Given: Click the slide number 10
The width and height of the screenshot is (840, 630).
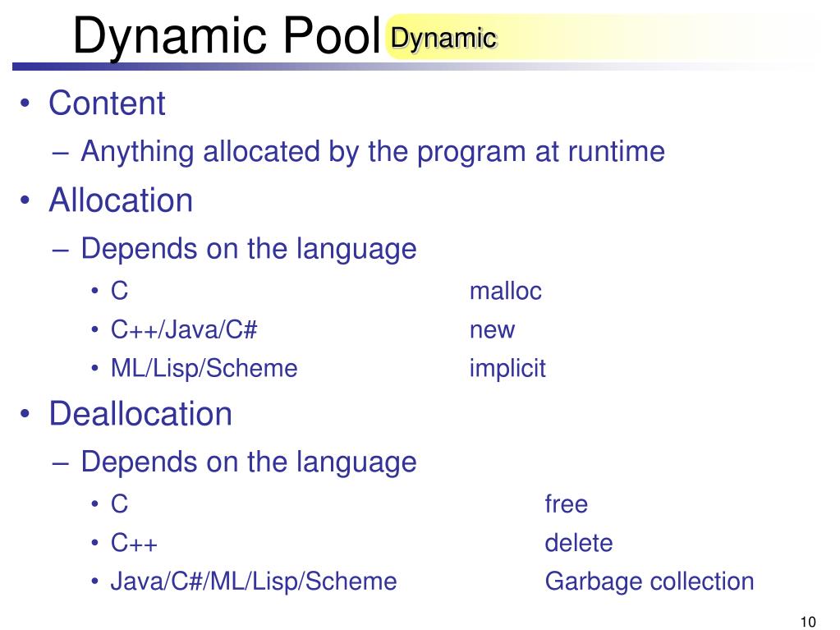Looking at the screenshot, I should click(808, 622).
